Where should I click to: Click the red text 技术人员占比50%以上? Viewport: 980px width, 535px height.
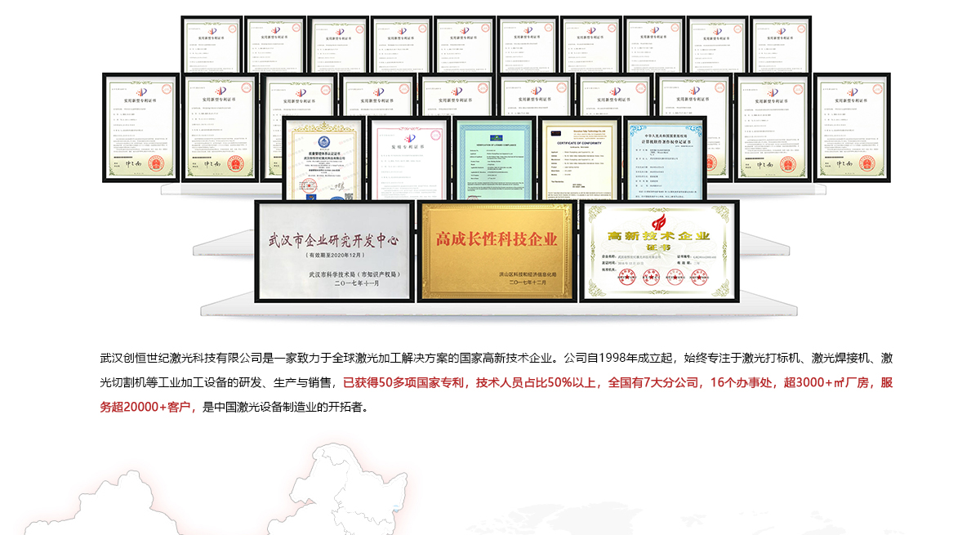(x=536, y=382)
